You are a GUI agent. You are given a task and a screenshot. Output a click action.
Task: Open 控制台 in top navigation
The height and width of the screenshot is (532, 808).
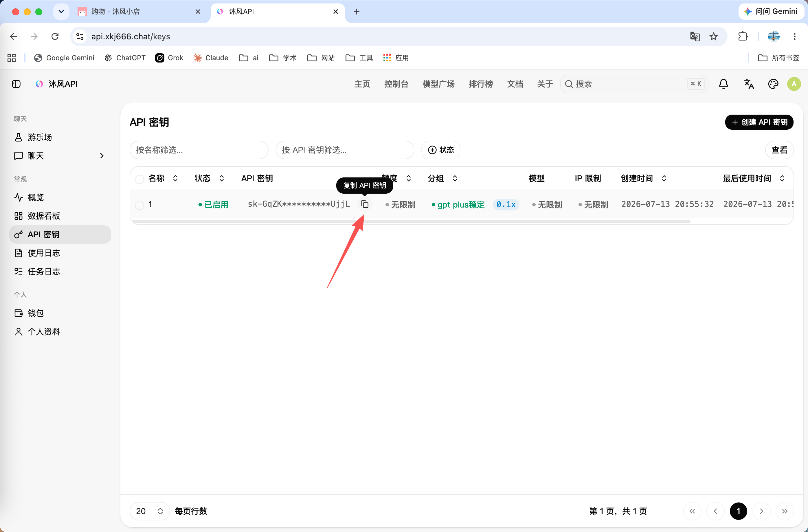click(x=396, y=84)
